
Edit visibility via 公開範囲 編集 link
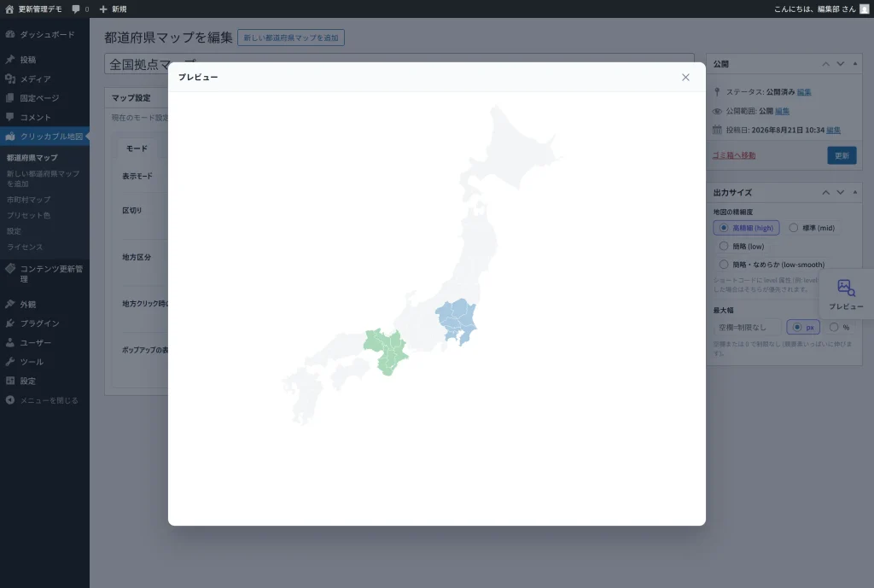(x=782, y=111)
